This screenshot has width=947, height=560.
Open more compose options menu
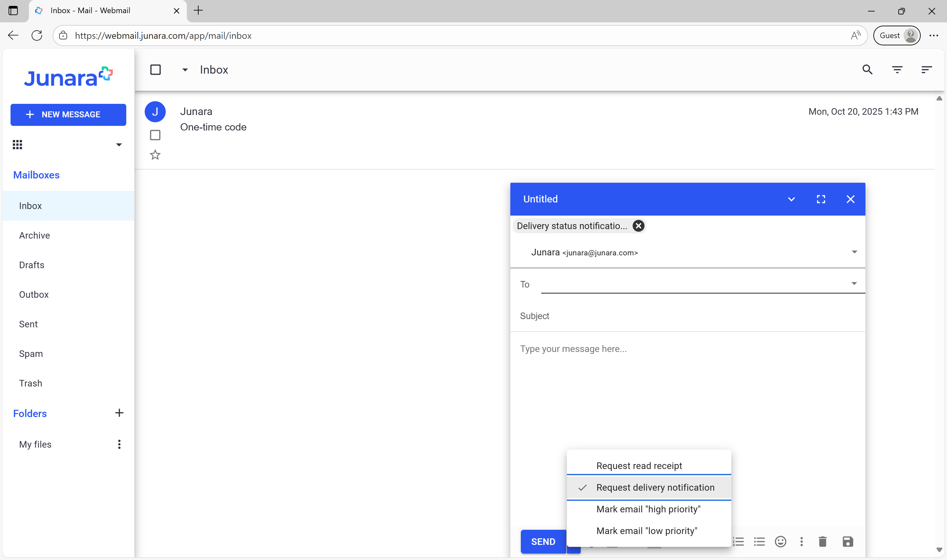[x=801, y=542]
